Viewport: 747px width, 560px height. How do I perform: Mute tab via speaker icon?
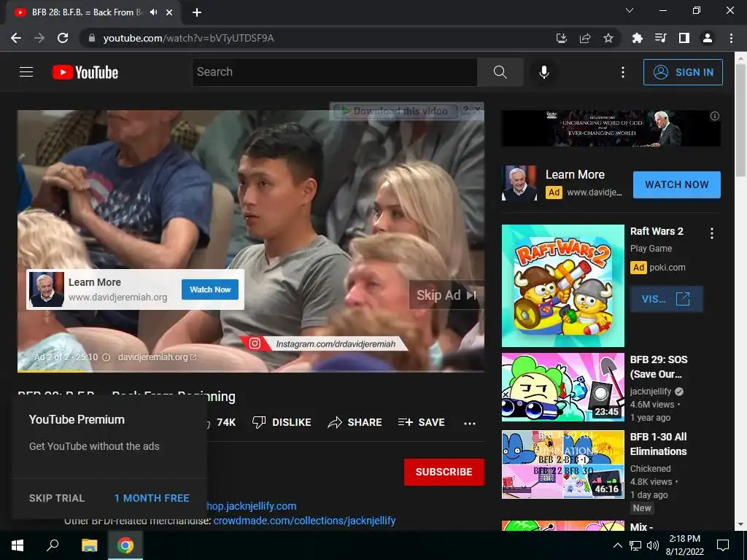[153, 12]
